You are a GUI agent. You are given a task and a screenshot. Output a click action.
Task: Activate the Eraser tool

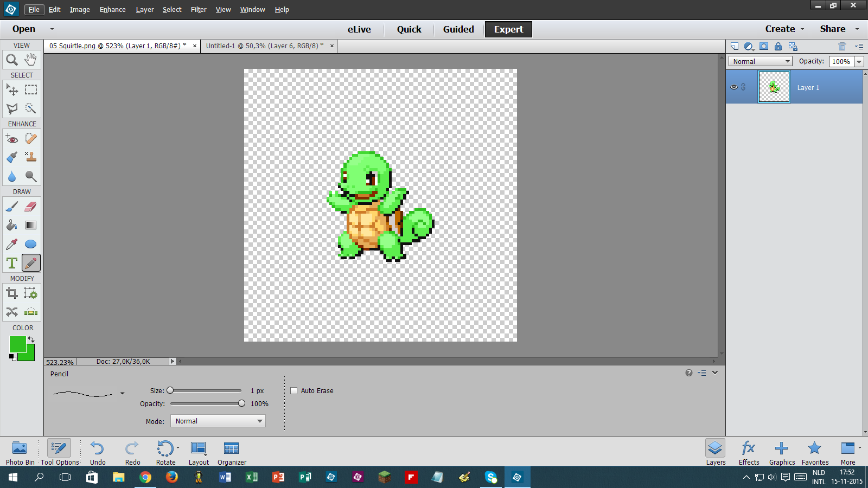[31, 206]
